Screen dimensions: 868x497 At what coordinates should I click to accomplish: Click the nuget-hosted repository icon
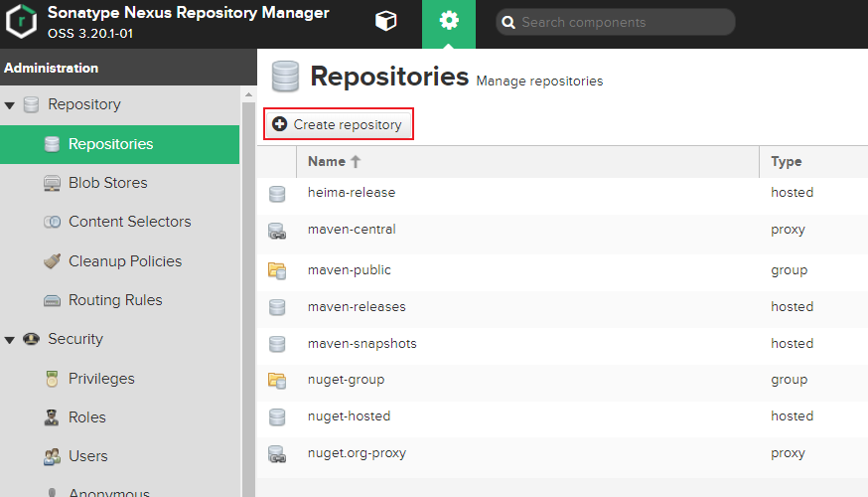[277, 416]
